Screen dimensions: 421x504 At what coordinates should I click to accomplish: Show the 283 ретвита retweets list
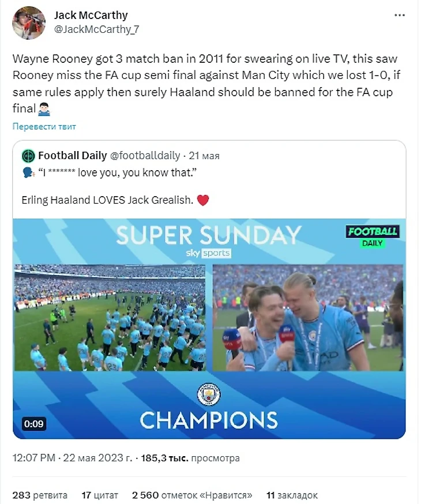coord(40,495)
